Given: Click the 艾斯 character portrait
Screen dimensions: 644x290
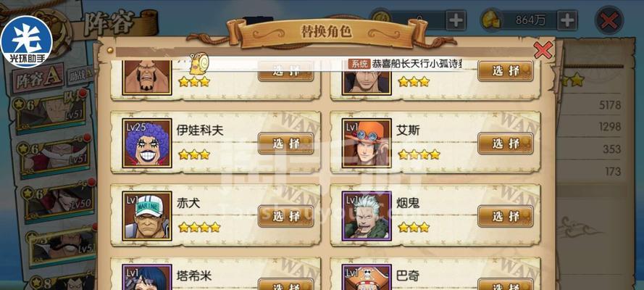Looking at the screenshot, I should click(367, 143).
